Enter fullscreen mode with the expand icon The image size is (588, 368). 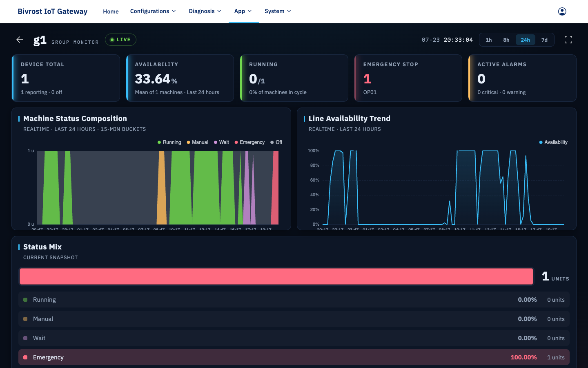point(568,40)
